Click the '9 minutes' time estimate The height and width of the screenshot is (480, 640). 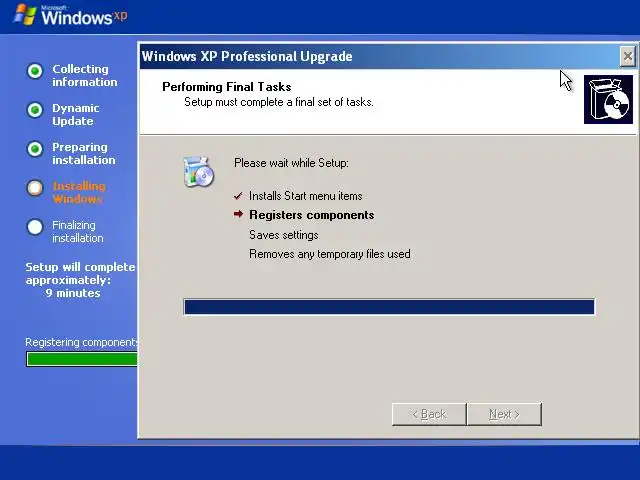73,293
